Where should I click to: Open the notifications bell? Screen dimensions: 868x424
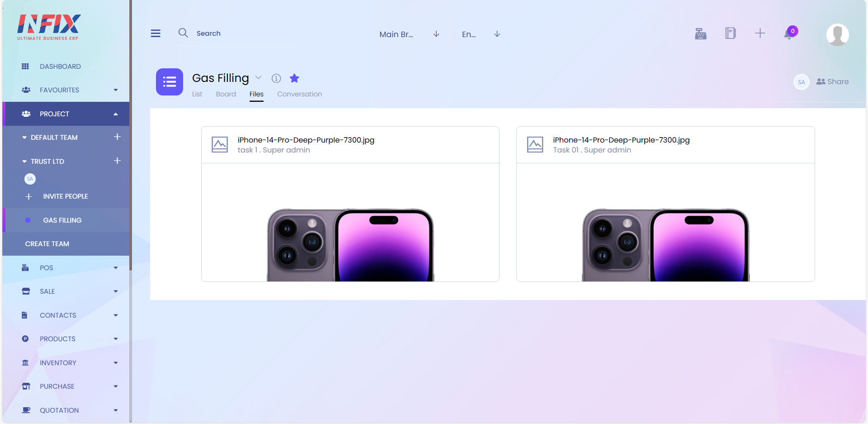point(790,33)
